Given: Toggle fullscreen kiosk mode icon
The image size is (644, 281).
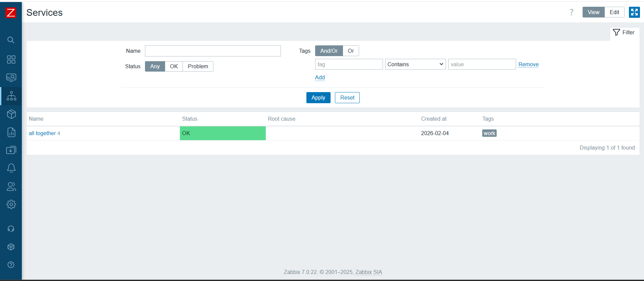Looking at the screenshot, I should 634,12.
